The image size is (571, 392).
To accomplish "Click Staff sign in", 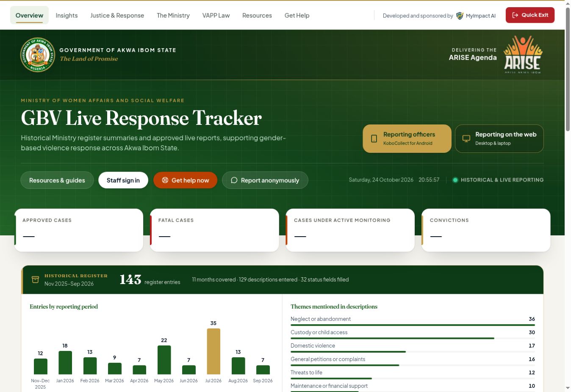I will [123, 180].
